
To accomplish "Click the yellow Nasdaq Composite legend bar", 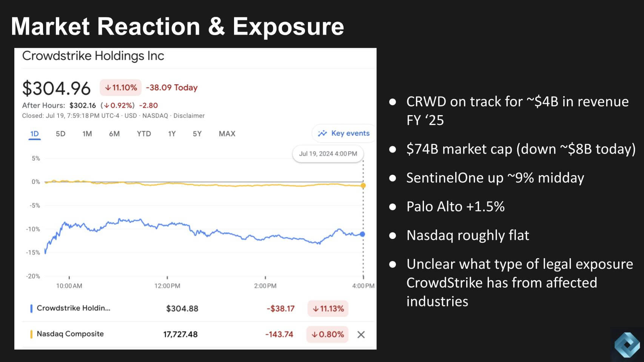I will point(31,334).
